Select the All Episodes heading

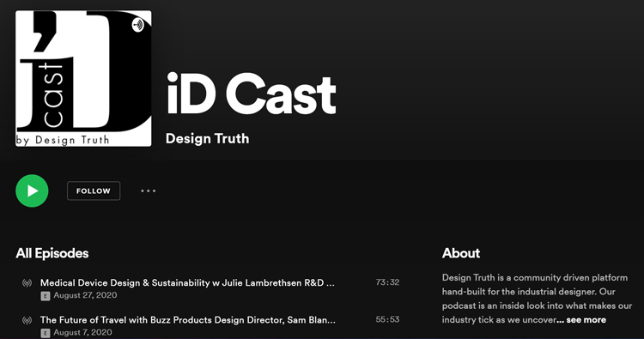[52, 253]
